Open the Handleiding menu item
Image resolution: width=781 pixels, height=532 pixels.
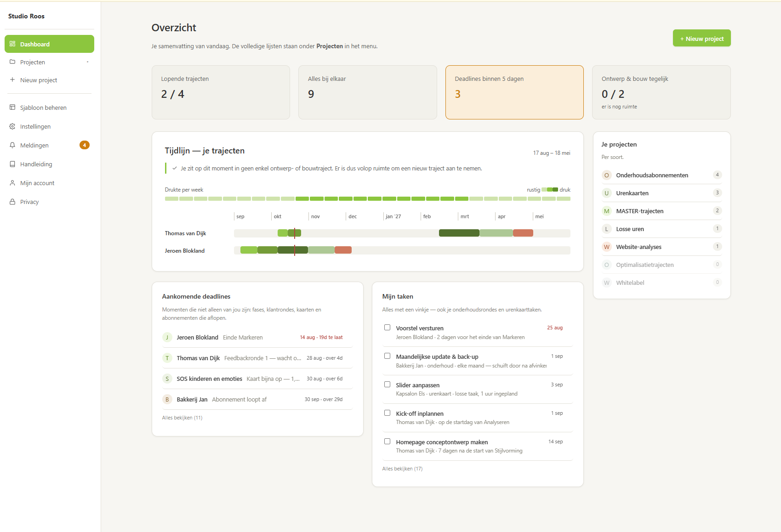[49, 164]
